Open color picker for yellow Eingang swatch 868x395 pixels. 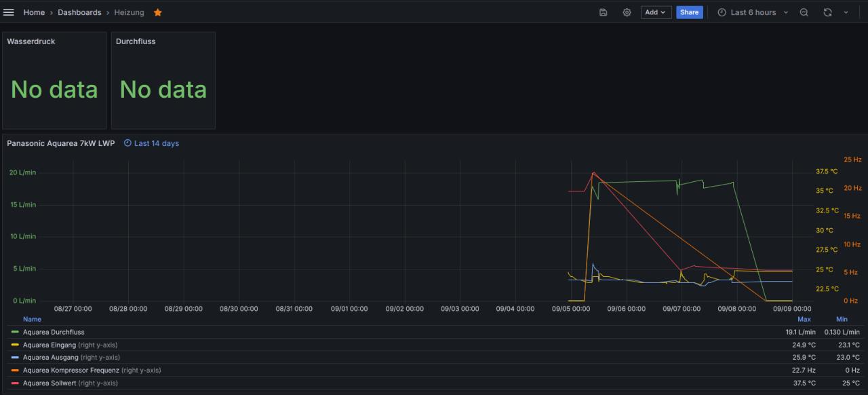click(15, 345)
